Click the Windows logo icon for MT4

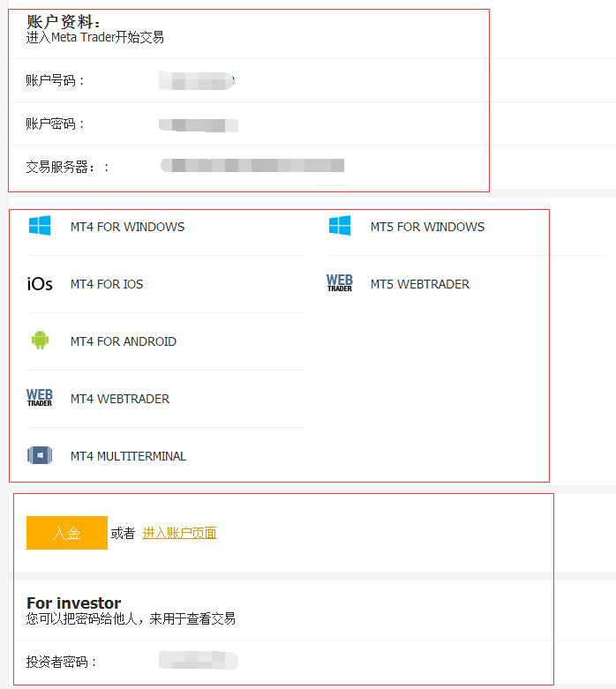pyautogui.click(x=40, y=226)
